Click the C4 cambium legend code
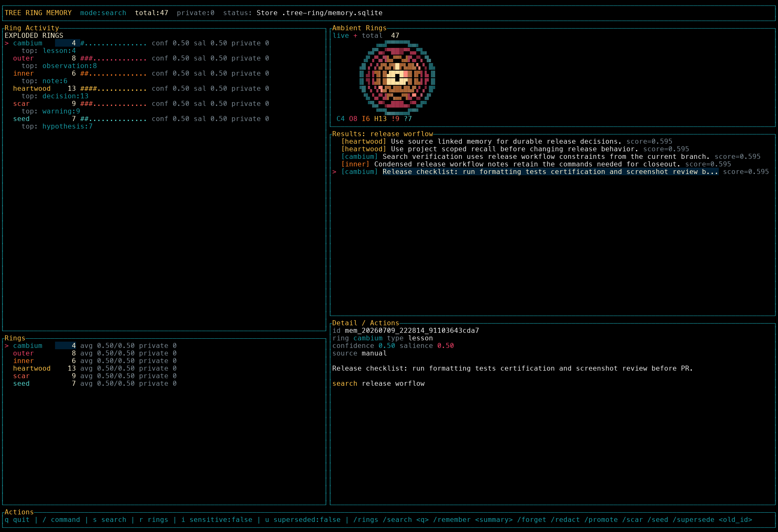Viewport: 778px width, 532px height. [x=341, y=119]
